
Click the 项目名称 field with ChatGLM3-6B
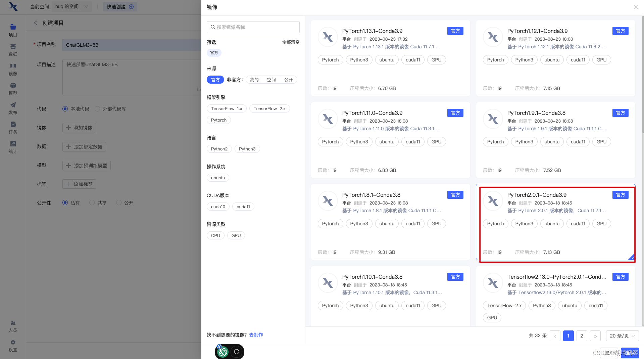tap(132, 45)
